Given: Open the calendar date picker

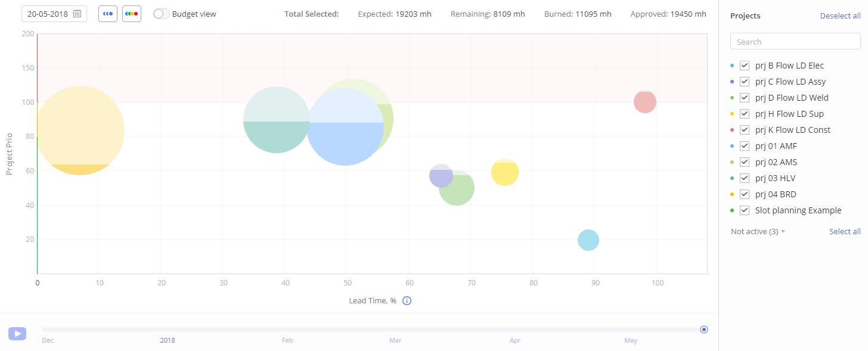Looking at the screenshot, I should point(77,13).
